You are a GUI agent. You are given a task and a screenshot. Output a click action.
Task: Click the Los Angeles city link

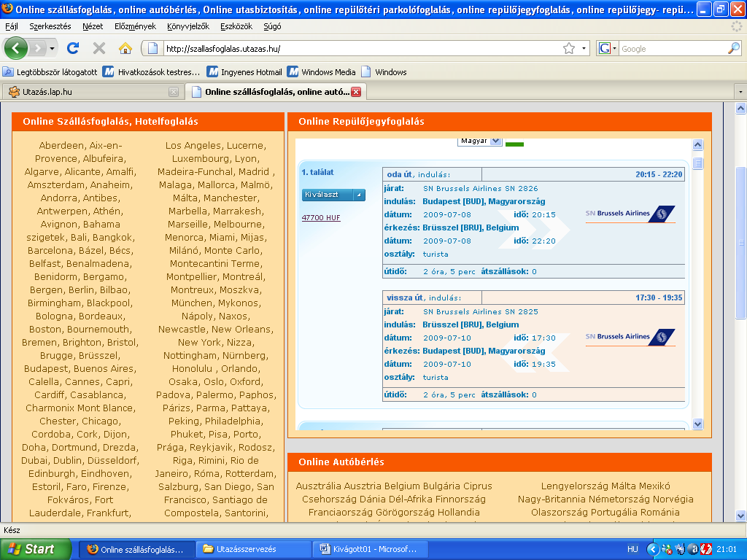click(x=193, y=146)
